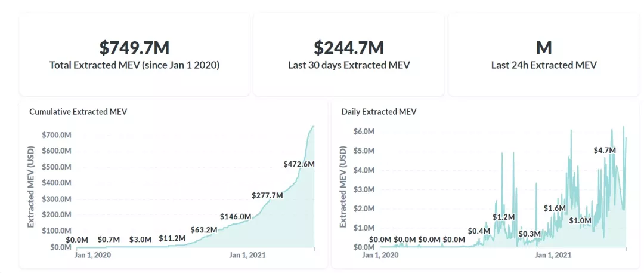Click the $1.2M daily data label

(x=503, y=217)
